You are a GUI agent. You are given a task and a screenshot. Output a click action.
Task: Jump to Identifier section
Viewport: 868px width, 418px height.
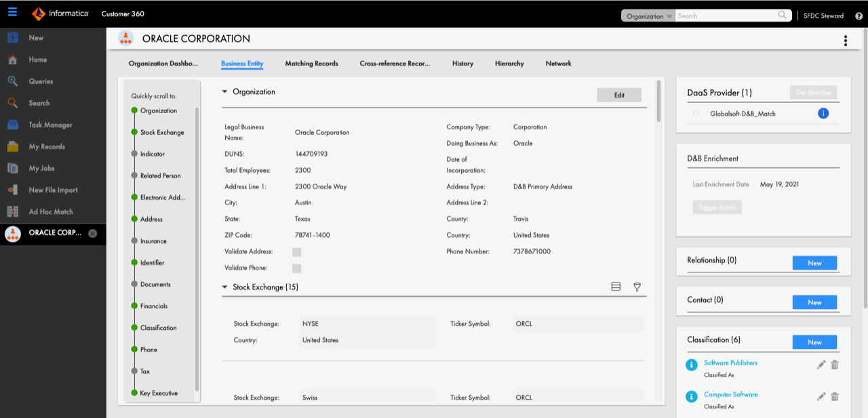tap(152, 263)
